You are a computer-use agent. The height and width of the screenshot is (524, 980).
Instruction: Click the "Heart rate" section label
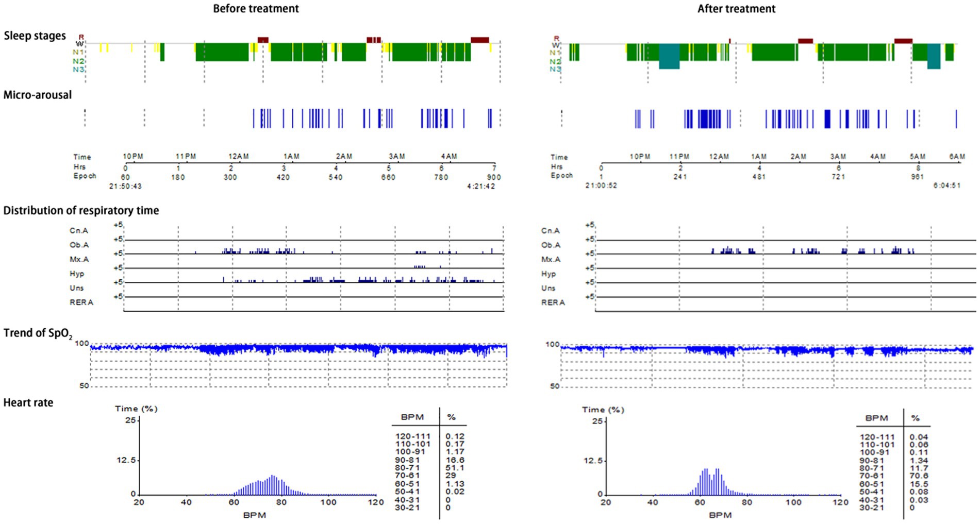(28, 402)
